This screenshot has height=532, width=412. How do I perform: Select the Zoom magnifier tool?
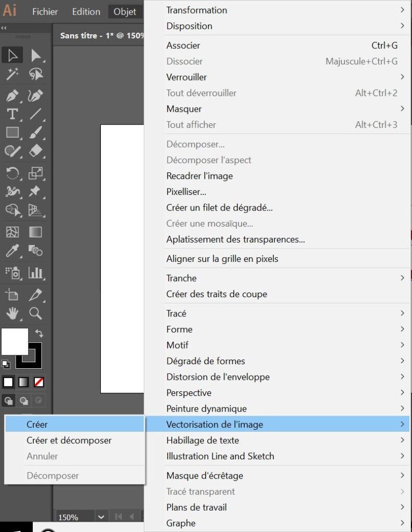coord(36,313)
